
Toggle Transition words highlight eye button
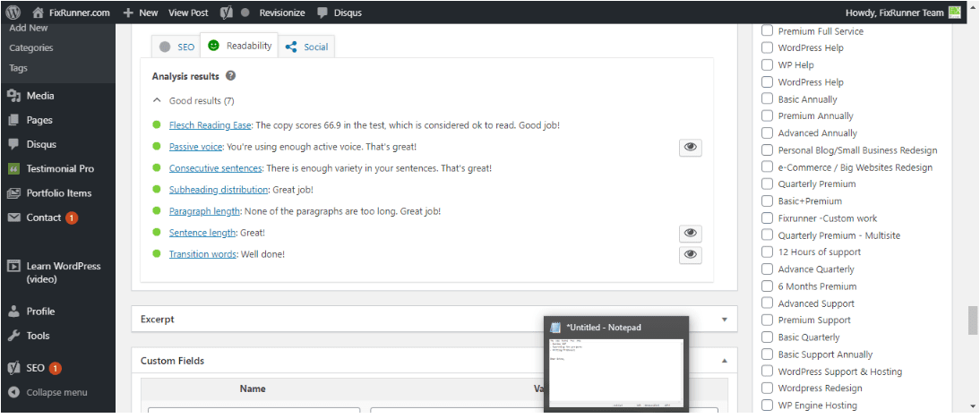tap(690, 255)
